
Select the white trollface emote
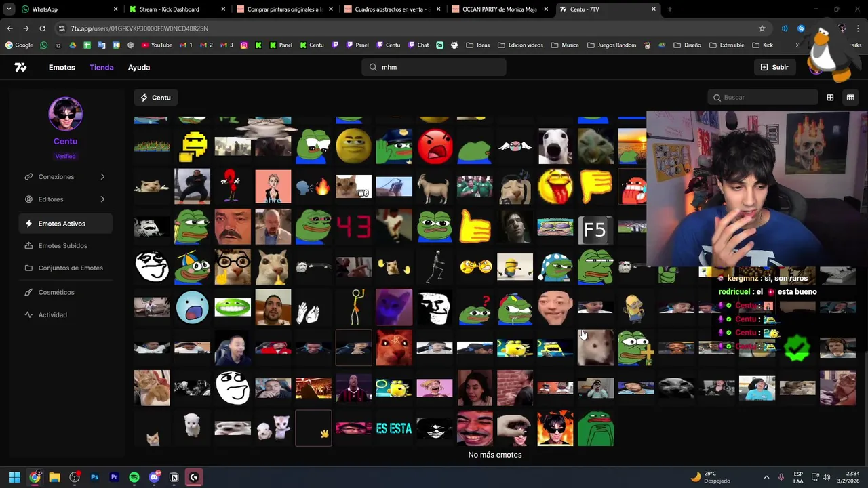(435, 308)
